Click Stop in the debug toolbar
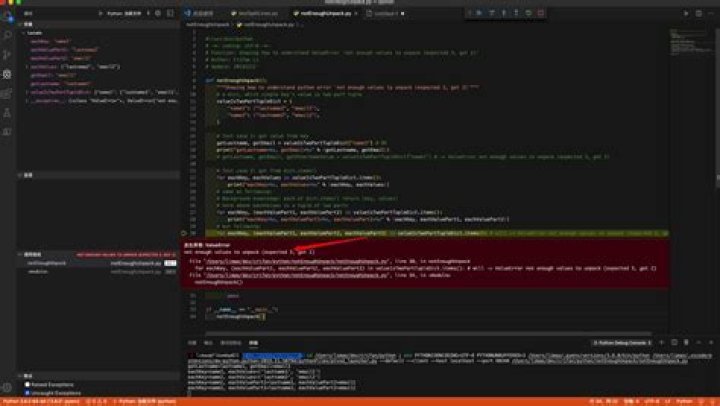Screen dimensions: 720x406 (x=541, y=13)
